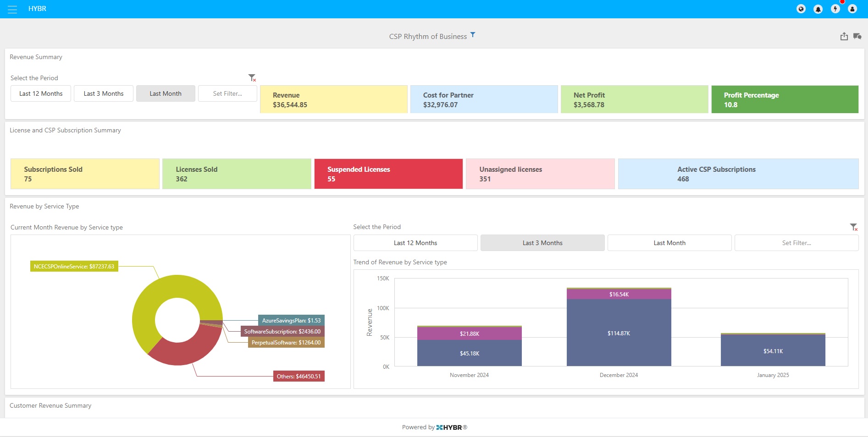Open Set Filter in Revenue Summary

pyautogui.click(x=227, y=93)
